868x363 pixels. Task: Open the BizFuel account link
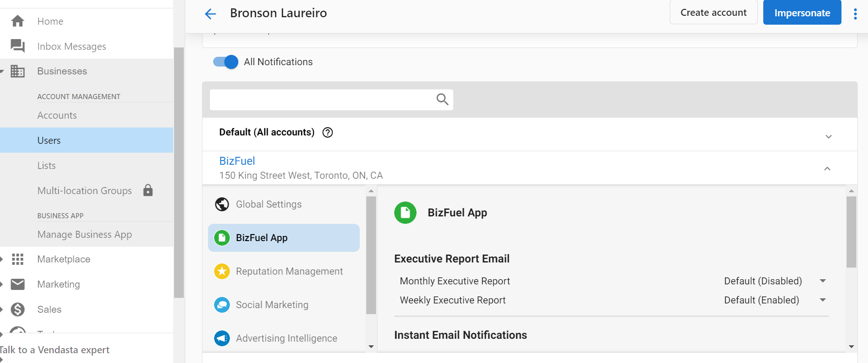237,161
